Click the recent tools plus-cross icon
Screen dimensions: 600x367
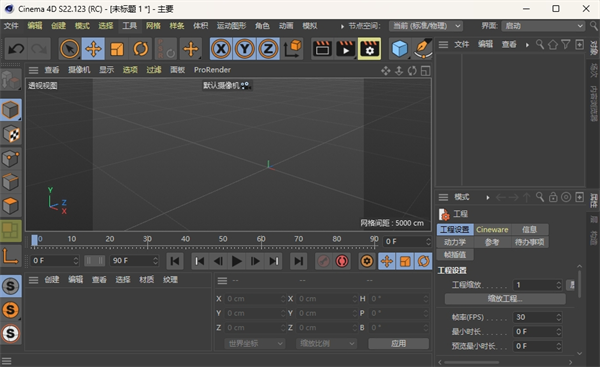191,49
